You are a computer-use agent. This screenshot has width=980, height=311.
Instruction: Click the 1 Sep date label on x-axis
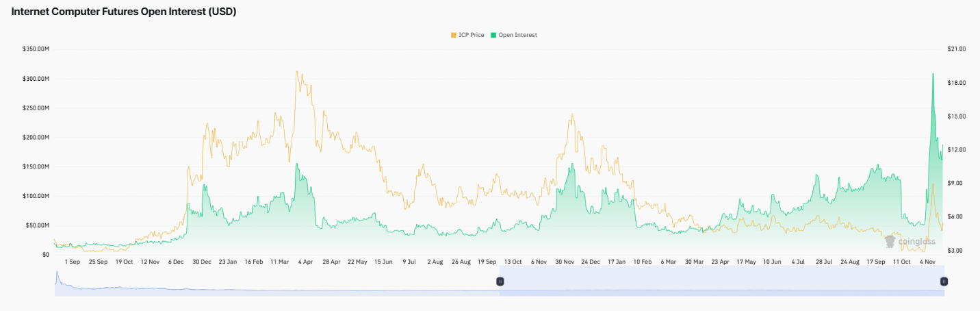tap(72, 262)
